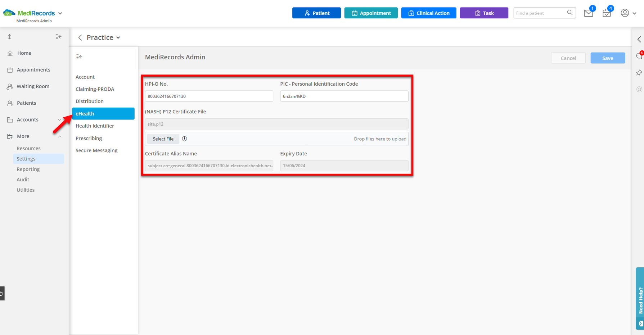Open the Practice dropdown
This screenshot has width=644, height=335.
[103, 37]
